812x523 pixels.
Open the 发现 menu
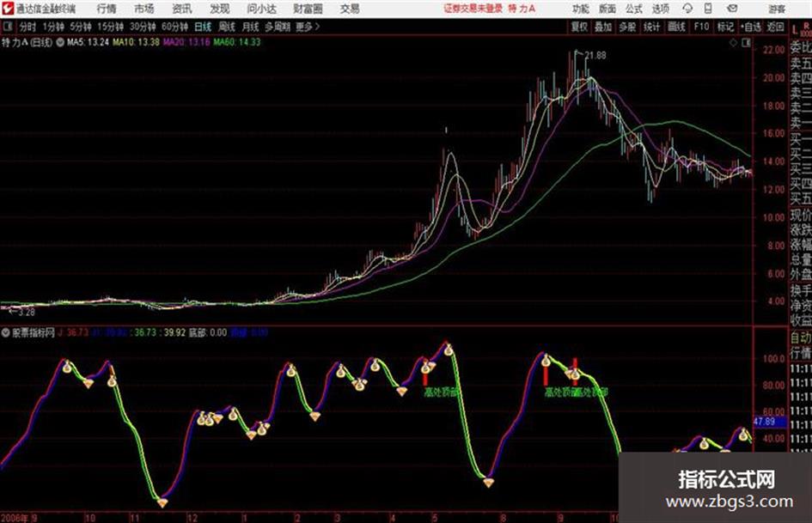click(220, 9)
